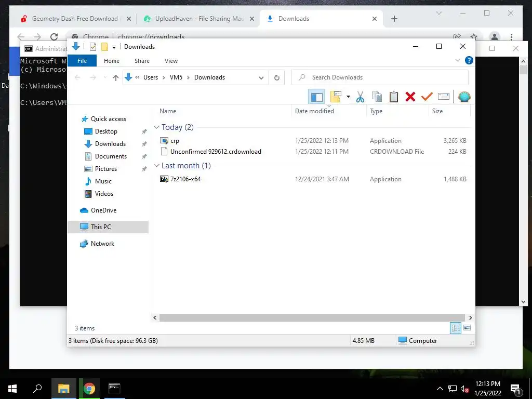Sort by the Size column header
The width and height of the screenshot is (532, 399).
click(437, 111)
